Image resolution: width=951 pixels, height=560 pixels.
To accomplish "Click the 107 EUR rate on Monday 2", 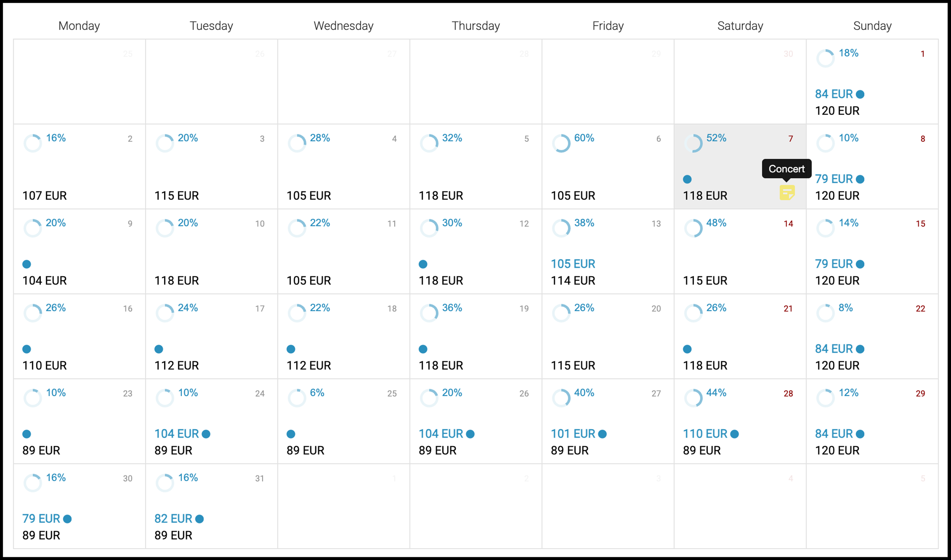I will [x=45, y=195].
